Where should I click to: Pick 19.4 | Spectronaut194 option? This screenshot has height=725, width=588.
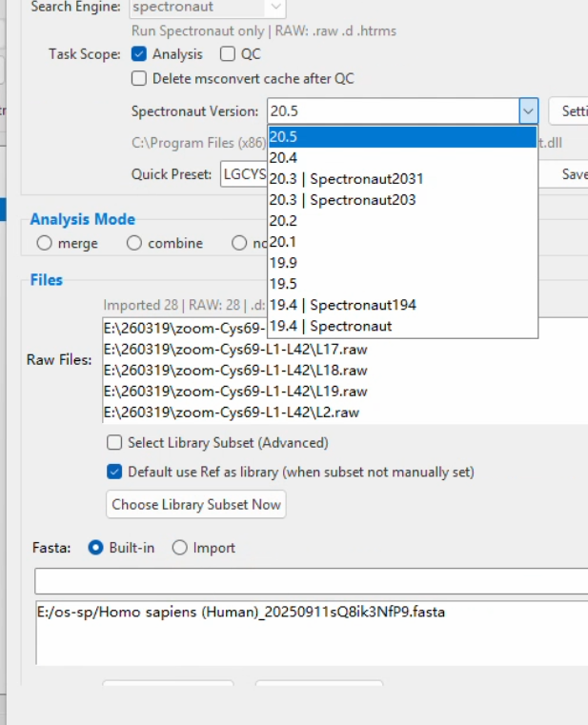(402, 305)
